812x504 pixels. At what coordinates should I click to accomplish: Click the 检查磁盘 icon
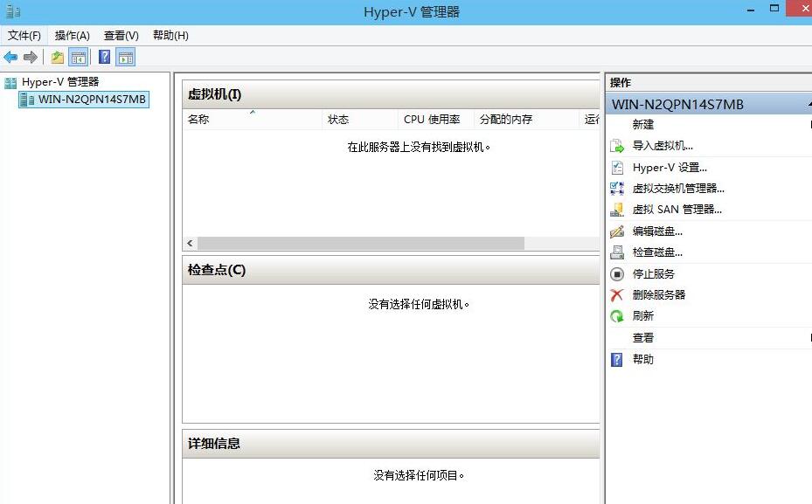(617, 252)
